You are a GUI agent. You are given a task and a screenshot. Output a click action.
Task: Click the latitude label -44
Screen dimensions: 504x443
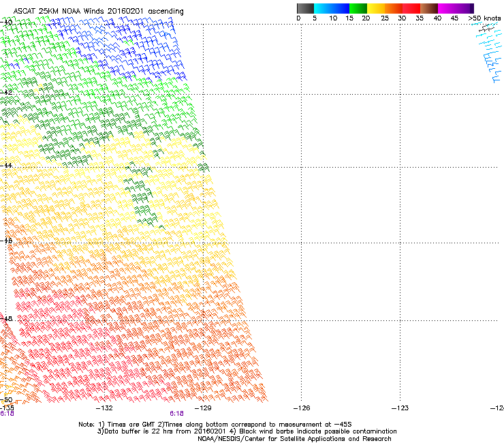(x=6, y=166)
